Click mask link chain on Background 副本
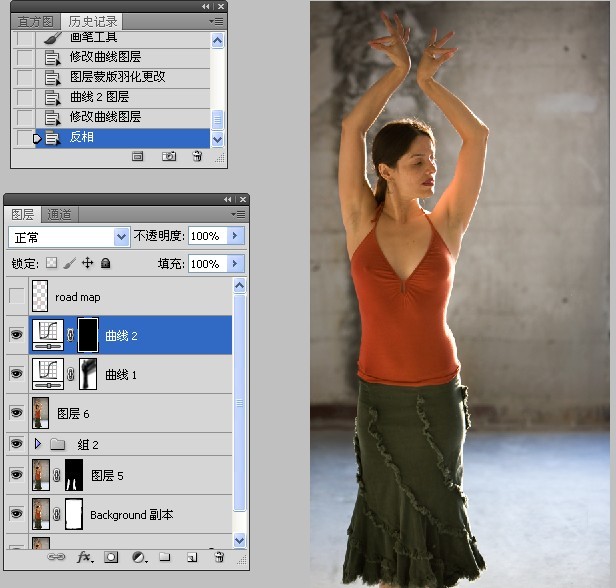Screen dimensions: 616x588 click(x=57, y=514)
